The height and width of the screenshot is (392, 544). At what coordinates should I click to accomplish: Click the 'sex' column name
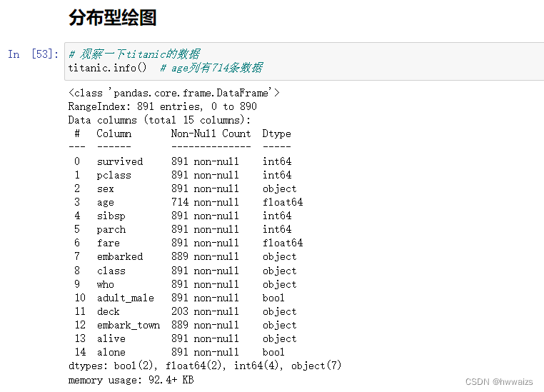[105, 189]
